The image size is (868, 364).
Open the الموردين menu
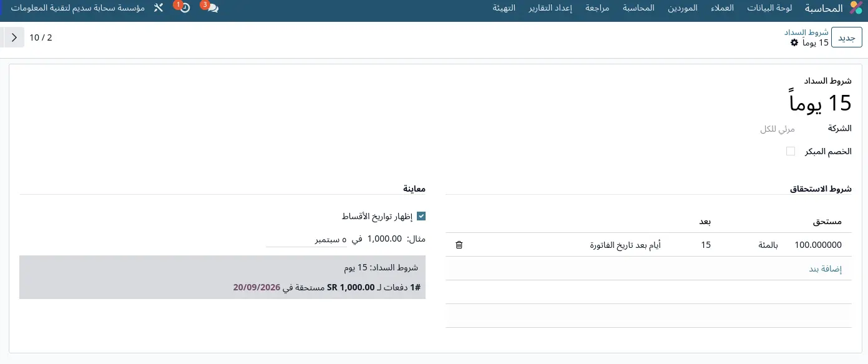(683, 8)
